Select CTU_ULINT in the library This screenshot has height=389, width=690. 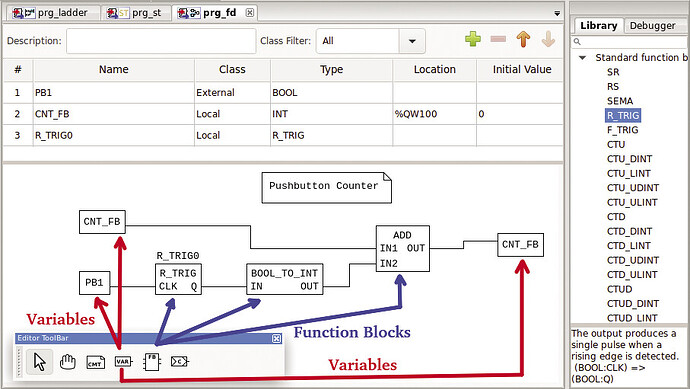(632, 202)
